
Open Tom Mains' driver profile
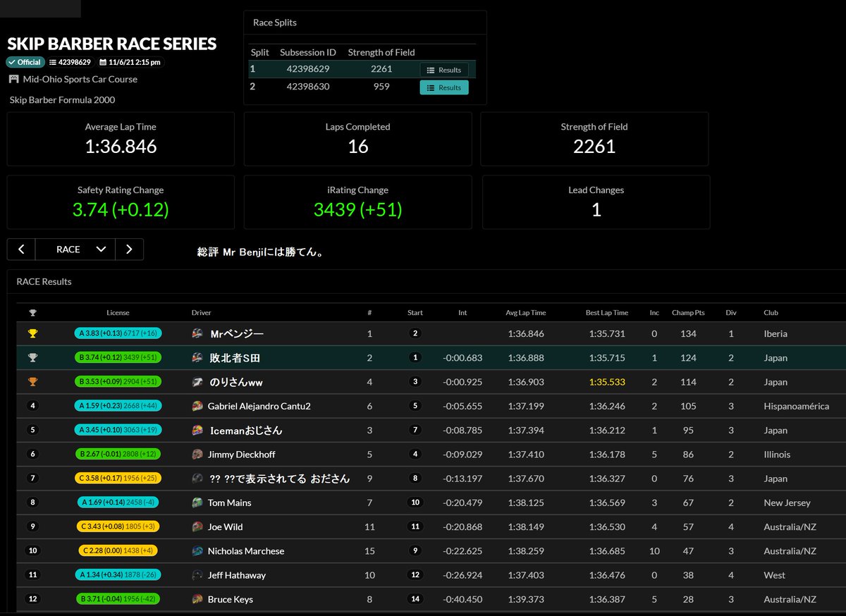pyautogui.click(x=229, y=503)
